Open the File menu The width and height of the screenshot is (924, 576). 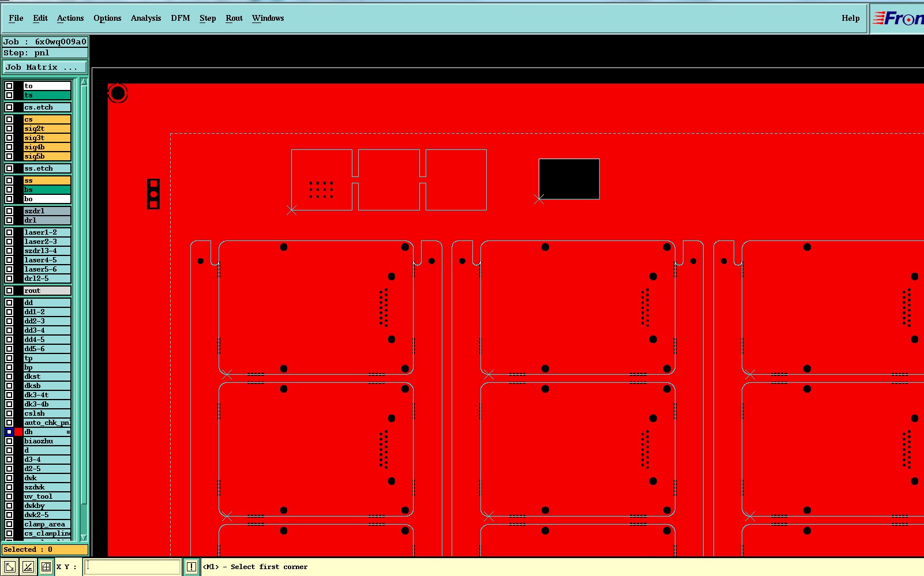[x=16, y=18]
